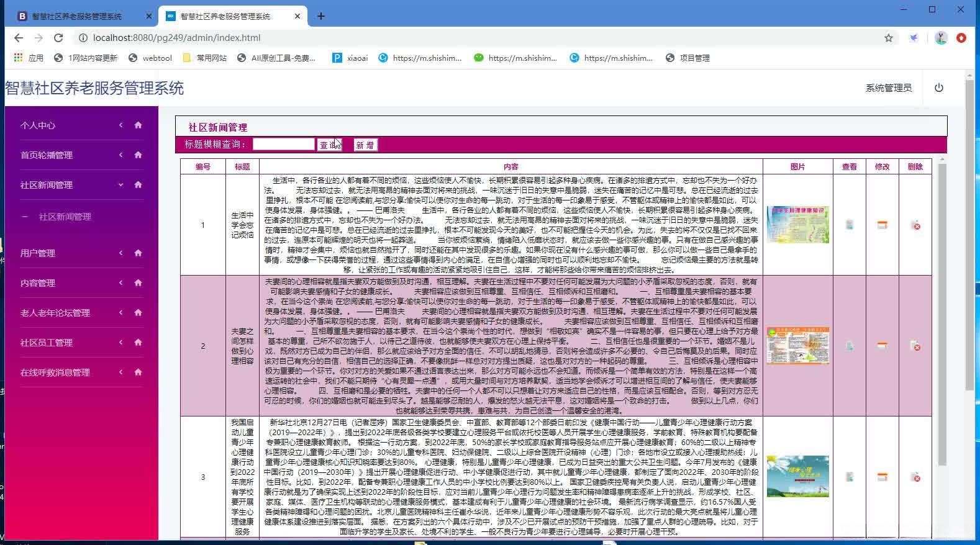Switch to first browser tab

tap(82, 16)
